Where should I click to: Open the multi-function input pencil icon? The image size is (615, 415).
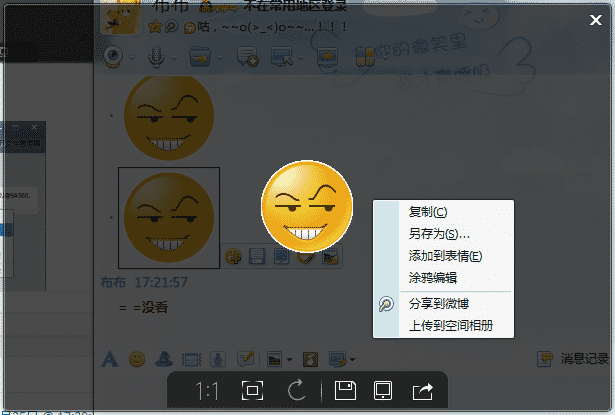tap(246, 359)
